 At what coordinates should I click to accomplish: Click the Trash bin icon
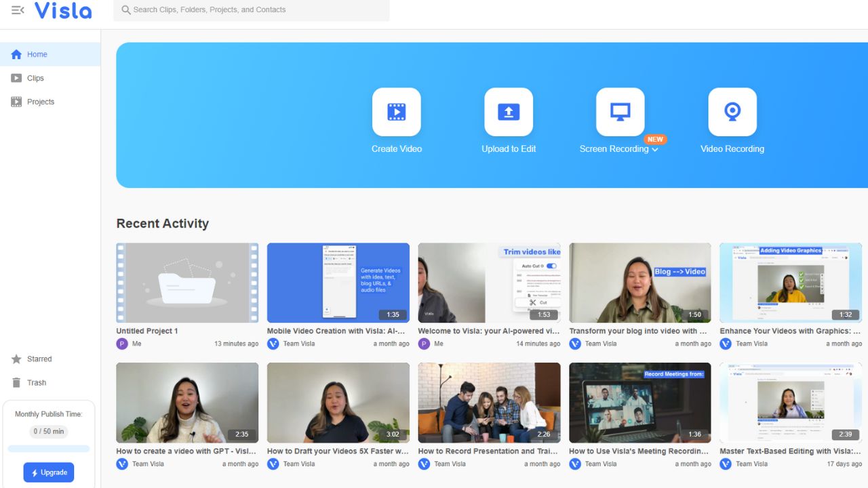16,383
